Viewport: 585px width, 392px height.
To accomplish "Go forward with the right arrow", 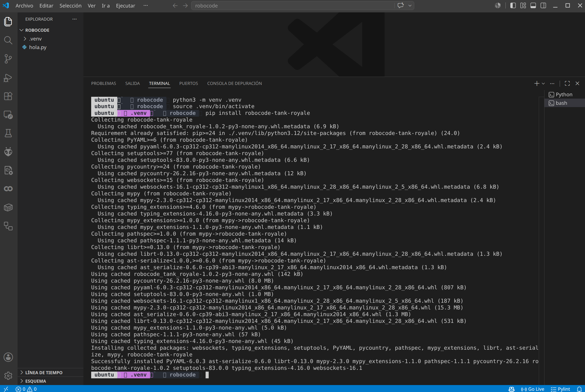I will 185,5.
